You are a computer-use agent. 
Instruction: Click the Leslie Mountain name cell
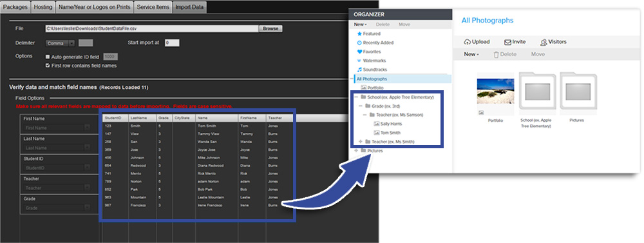[211, 197]
